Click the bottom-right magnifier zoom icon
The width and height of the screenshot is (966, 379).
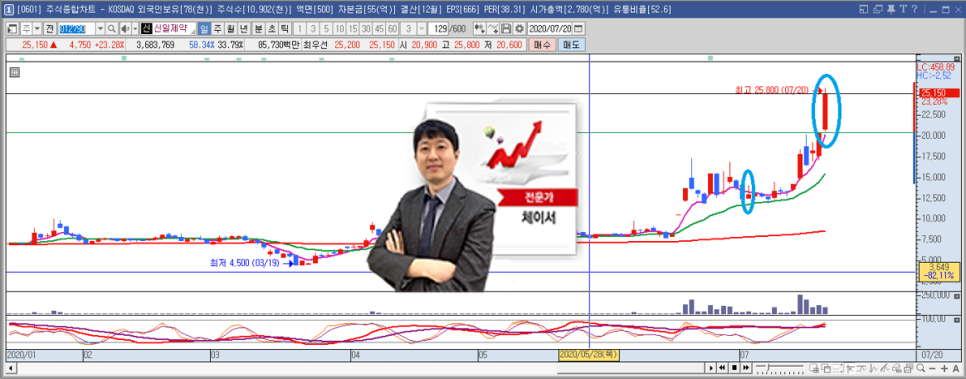click(920, 368)
